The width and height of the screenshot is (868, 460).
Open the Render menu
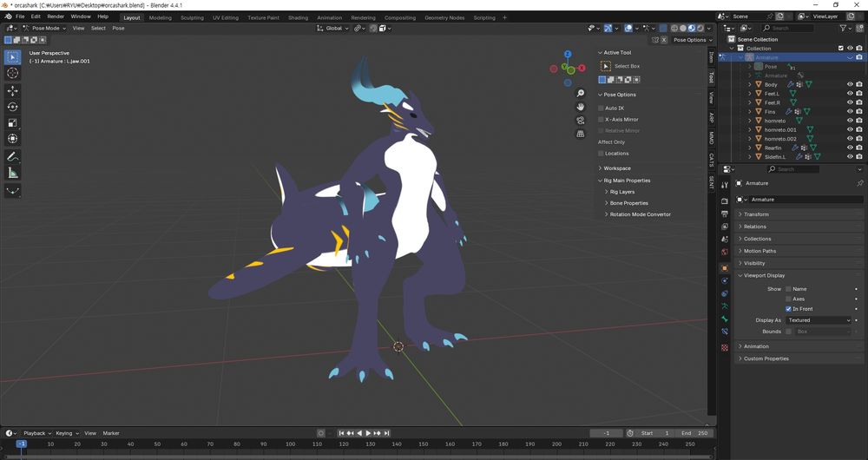(56, 16)
